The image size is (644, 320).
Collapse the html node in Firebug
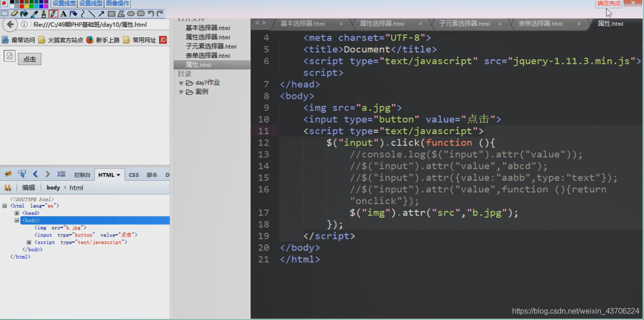coord(5,206)
